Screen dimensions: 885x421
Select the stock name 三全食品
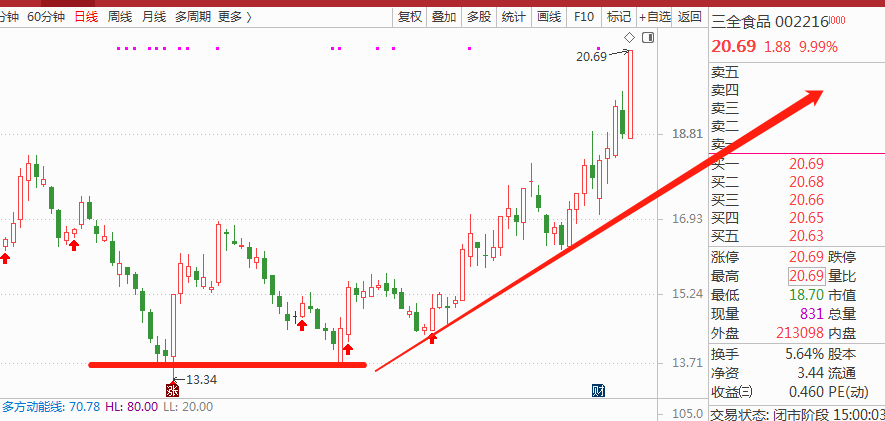point(741,22)
